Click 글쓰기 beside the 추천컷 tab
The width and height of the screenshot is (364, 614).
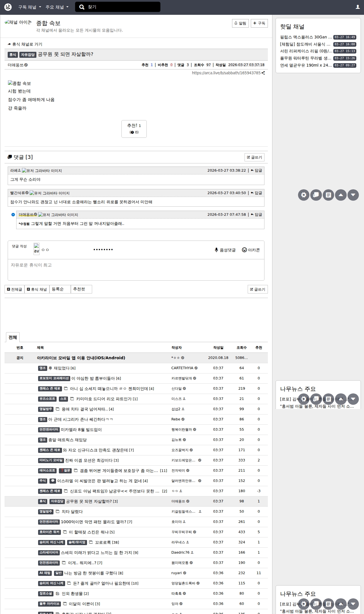tap(258, 289)
